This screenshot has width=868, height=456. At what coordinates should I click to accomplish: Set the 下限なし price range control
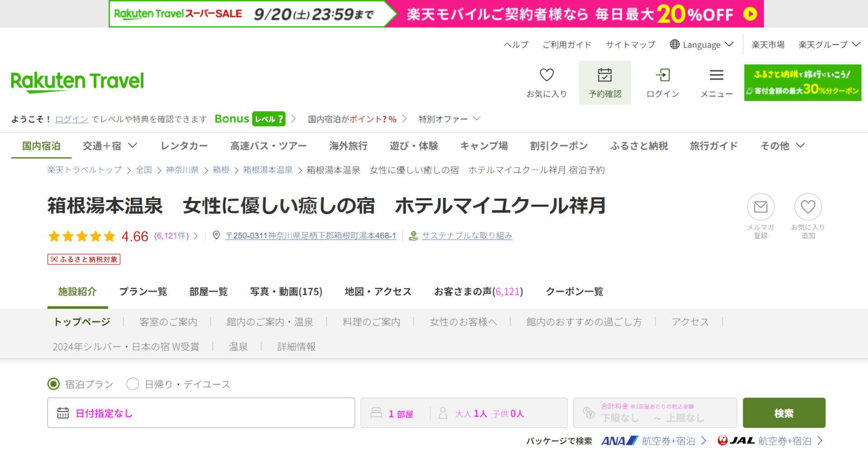[x=621, y=418]
